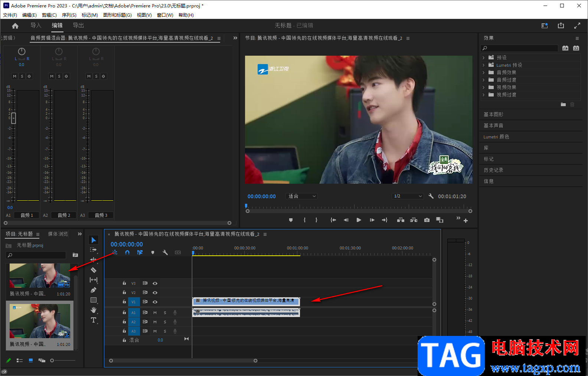Image resolution: width=588 pixels, height=376 pixels.
Task: Switch to the 导出 tab
Action: click(78, 25)
